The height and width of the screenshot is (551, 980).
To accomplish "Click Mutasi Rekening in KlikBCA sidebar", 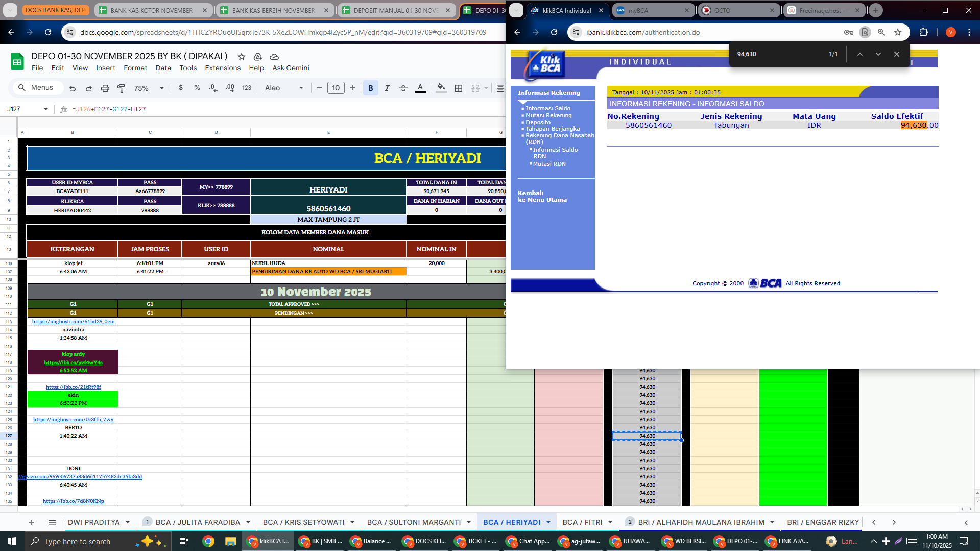I will coord(548,115).
